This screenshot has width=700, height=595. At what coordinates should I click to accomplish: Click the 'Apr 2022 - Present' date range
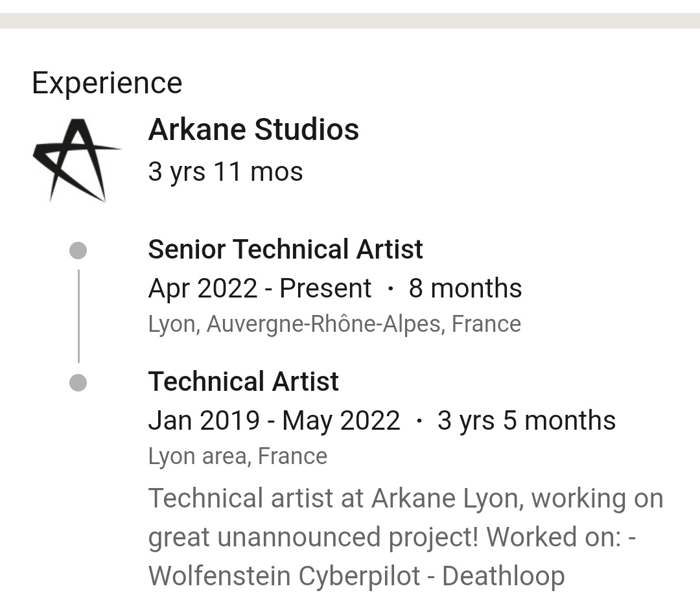(x=259, y=288)
